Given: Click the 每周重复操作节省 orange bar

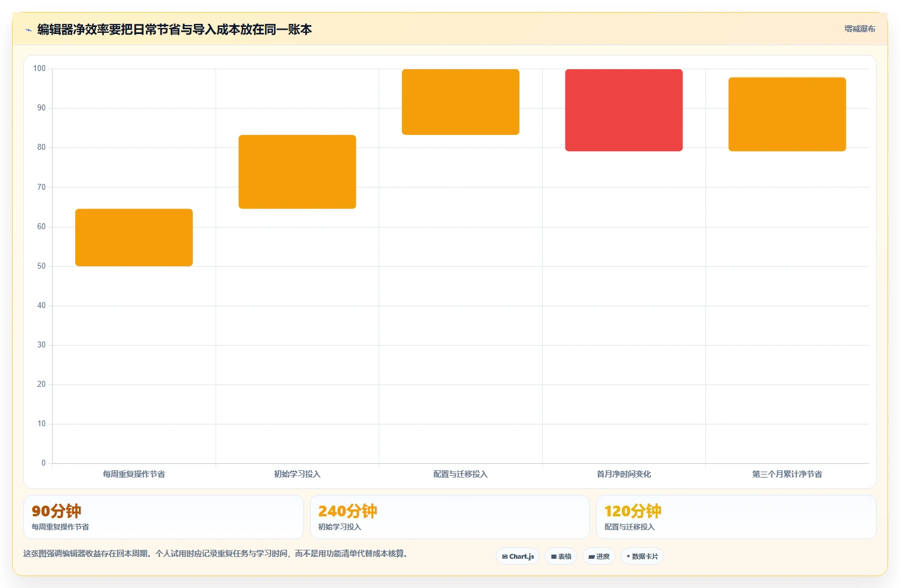Looking at the screenshot, I should 134,238.
